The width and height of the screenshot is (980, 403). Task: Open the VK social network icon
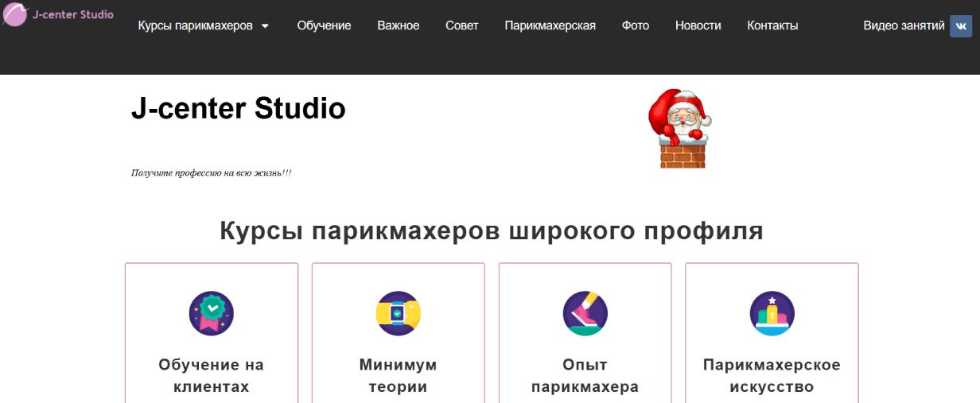961,25
